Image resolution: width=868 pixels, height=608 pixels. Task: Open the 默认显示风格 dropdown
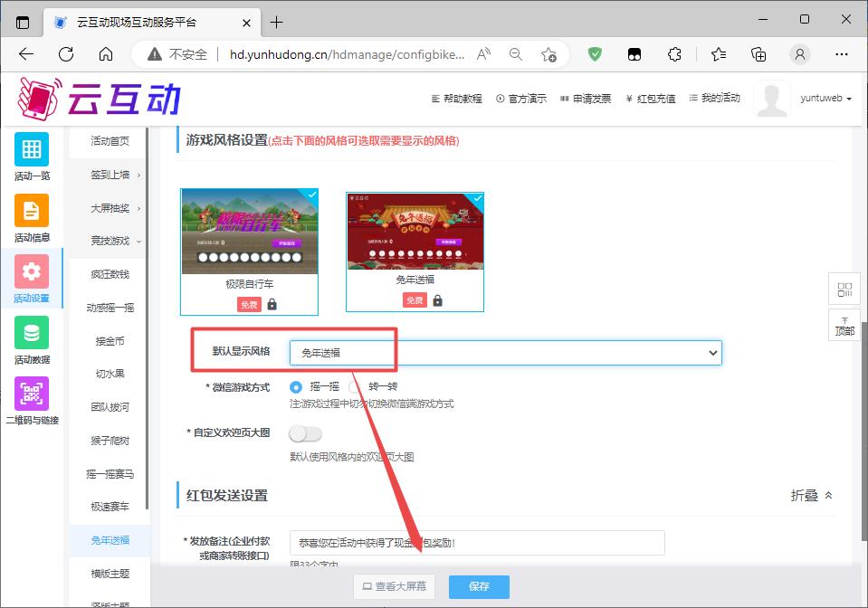[x=505, y=353]
